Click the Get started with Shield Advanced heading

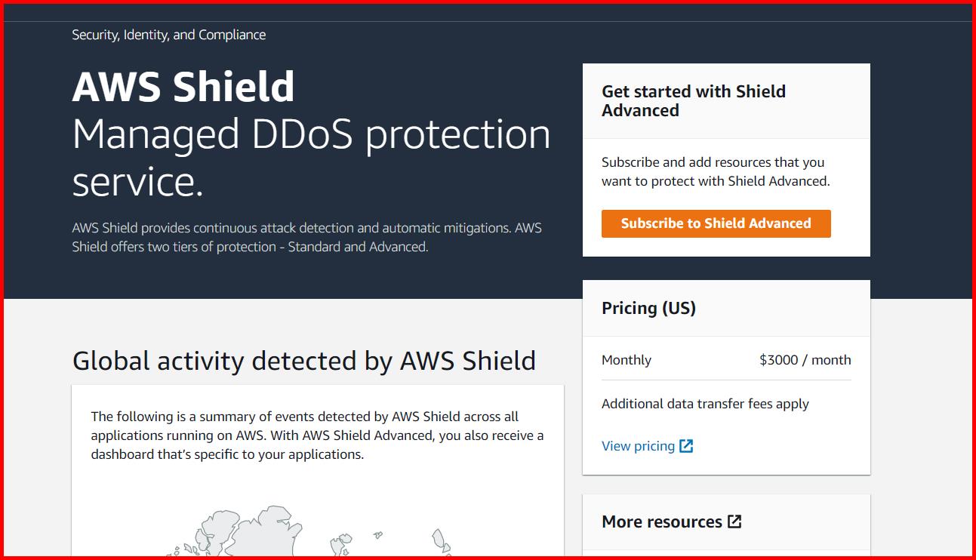693,100
